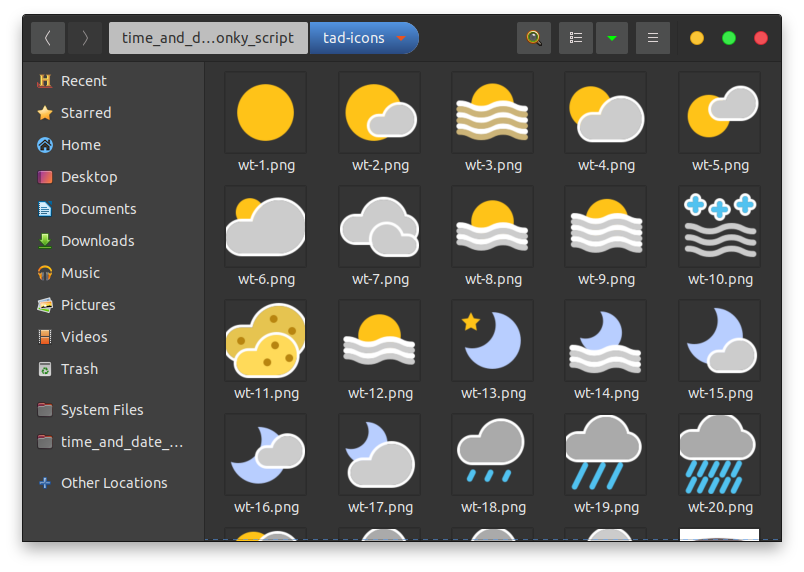The height and width of the screenshot is (572, 804).
Task: Click the Downloads green arrow icon
Action: point(45,241)
